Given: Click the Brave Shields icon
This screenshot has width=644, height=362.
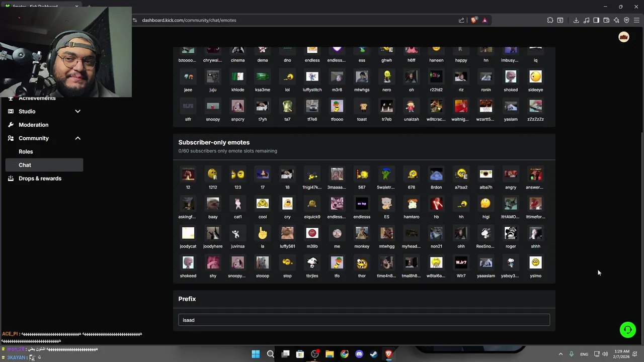Looking at the screenshot, I should point(473,20).
